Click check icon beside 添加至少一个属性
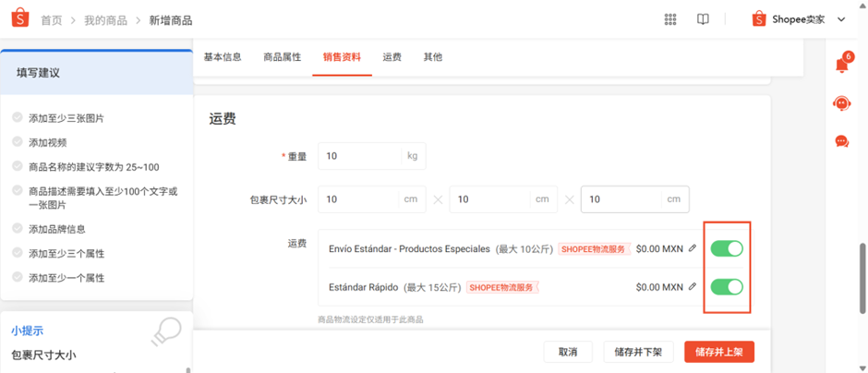This screenshot has width=868, height=373. pos(18,277)
